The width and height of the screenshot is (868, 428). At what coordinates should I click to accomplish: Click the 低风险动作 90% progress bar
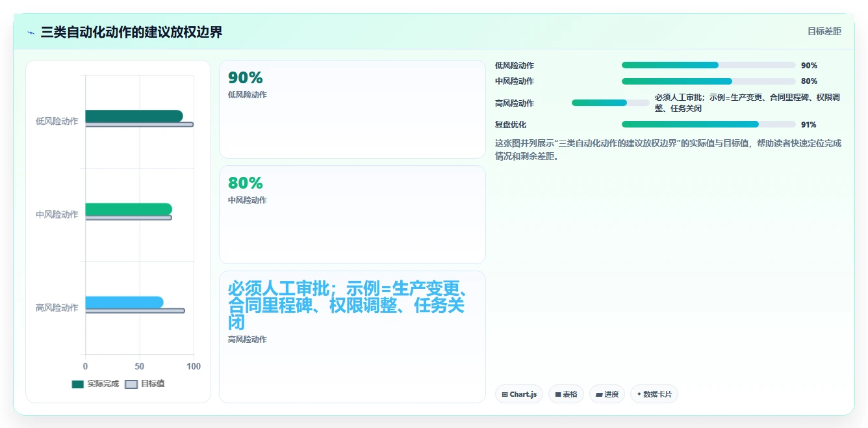(709, 65)
